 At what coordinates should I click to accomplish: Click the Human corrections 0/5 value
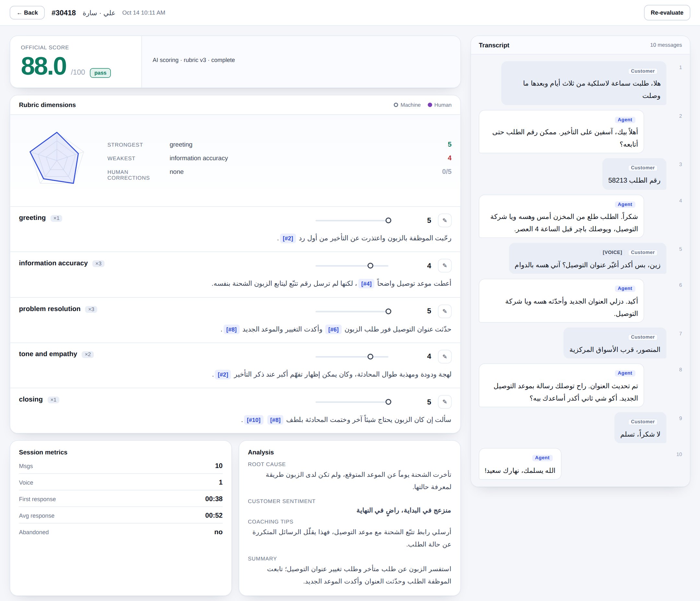447,172
